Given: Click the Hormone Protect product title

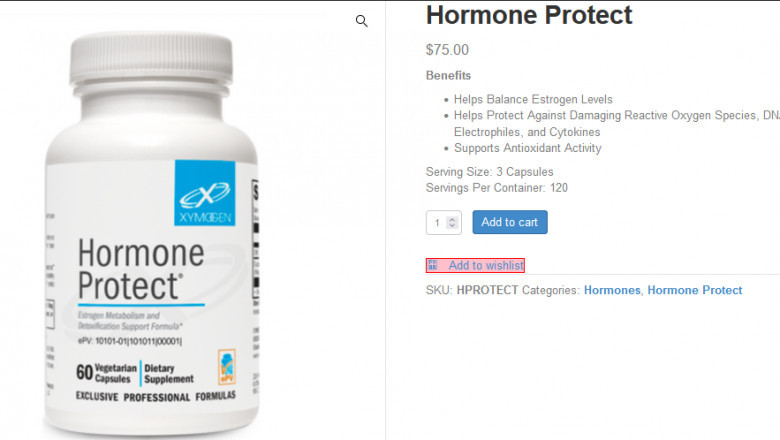Looking at the screenshot, I should [529, 15].
